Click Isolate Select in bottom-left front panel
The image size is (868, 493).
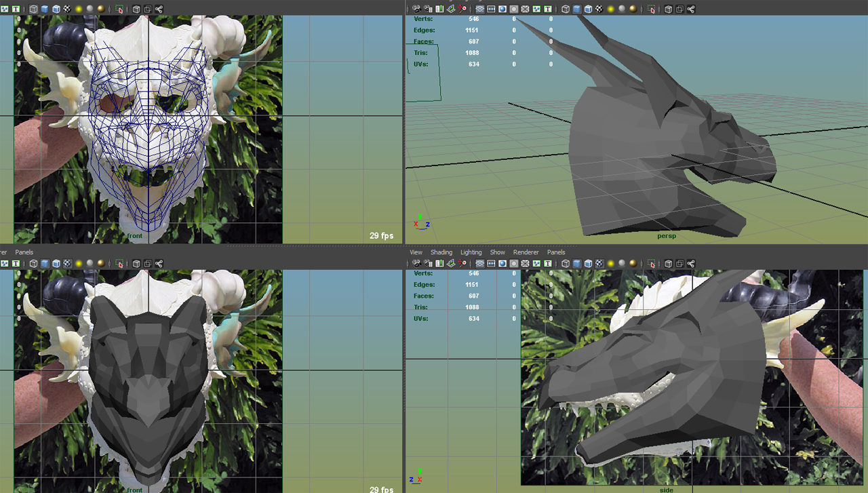(120, 264)
